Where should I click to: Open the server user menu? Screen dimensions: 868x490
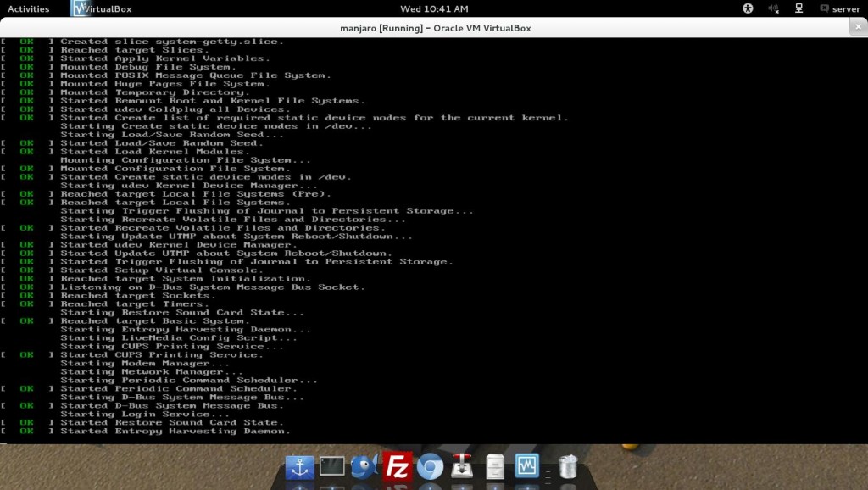coord(840,8)
